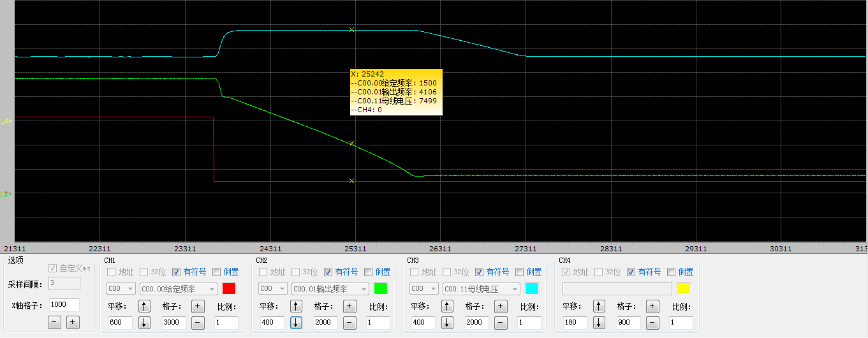This screenshot has width=868, height=338.
Task: Click the CH2 shift-up arrow button
Action: point(297,306)
